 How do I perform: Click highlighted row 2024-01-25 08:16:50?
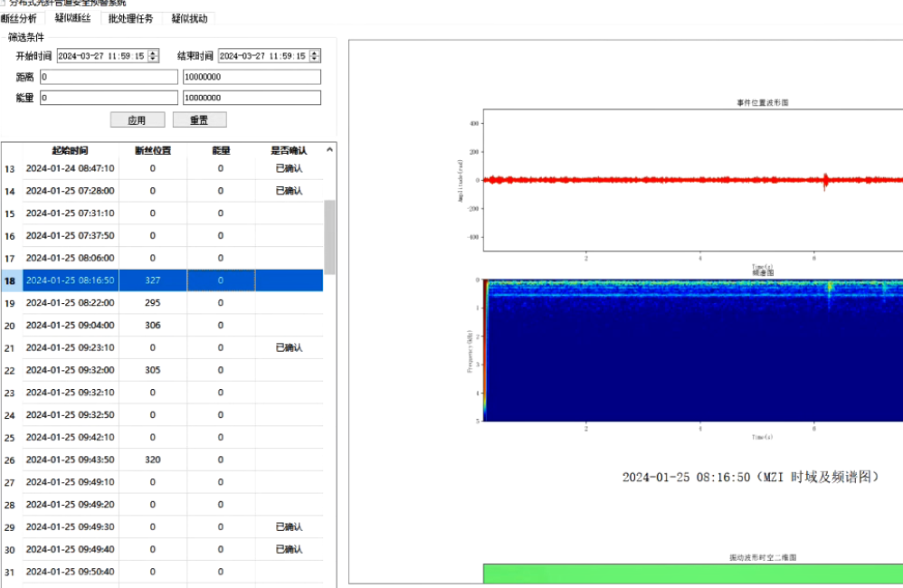[x=162, y=280]
